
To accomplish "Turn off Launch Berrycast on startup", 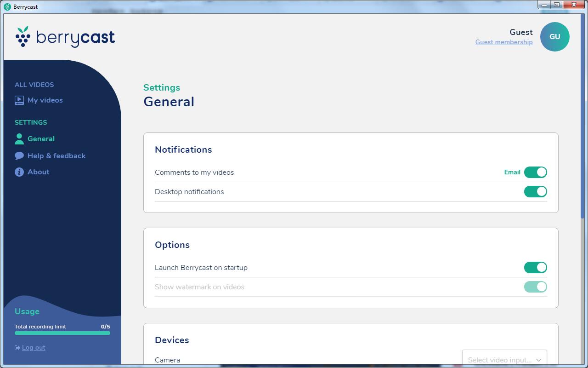I will 535,267.
